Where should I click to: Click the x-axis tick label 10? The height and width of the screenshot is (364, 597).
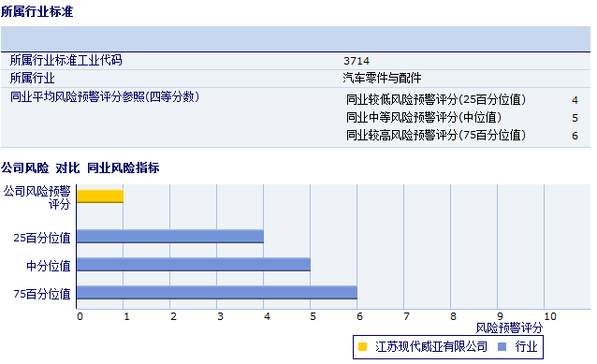(550, 316)
